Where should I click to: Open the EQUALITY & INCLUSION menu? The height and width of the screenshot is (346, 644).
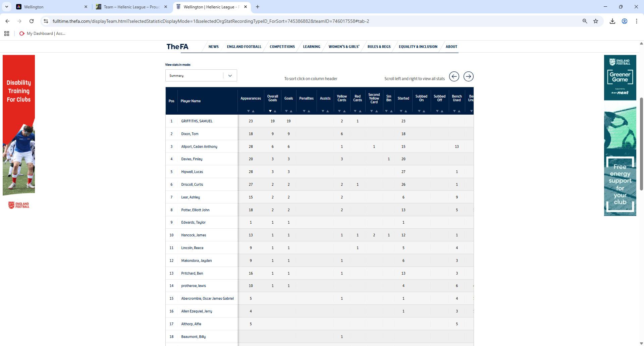pos(418,47)
